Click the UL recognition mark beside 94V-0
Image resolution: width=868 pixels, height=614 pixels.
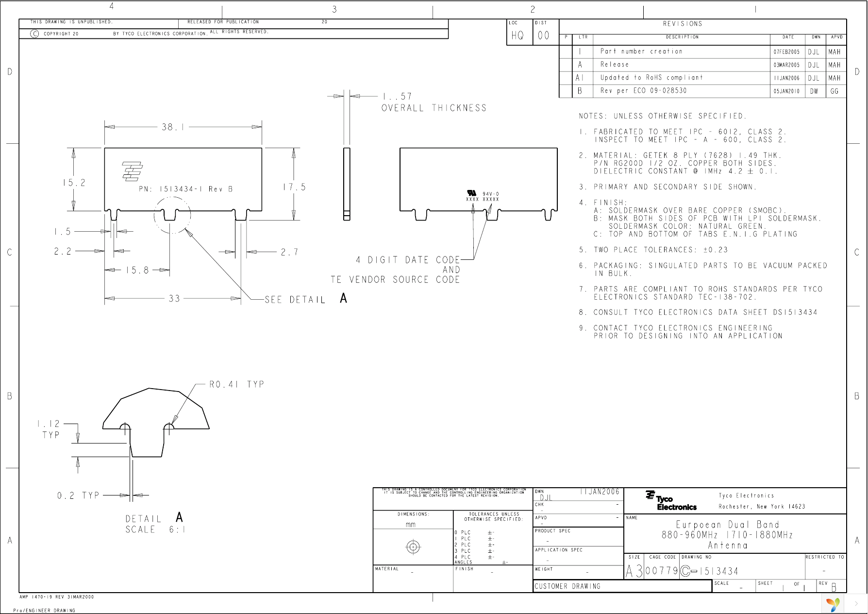point(471,193)
